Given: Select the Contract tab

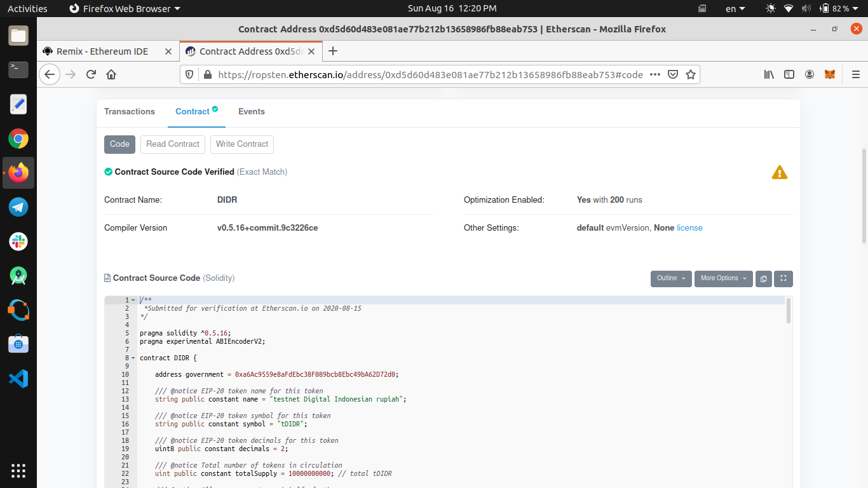Looking at the screenshot, I should click(x=196, y=112).
